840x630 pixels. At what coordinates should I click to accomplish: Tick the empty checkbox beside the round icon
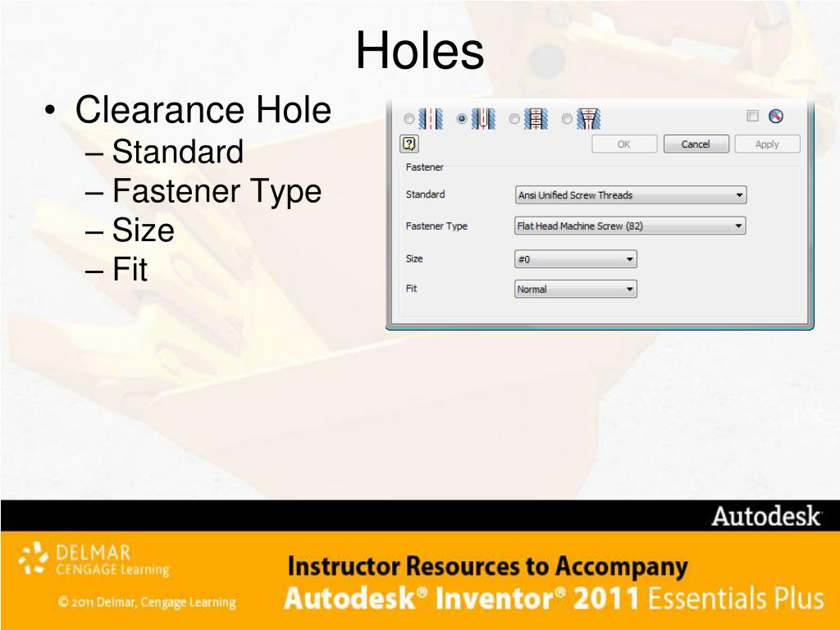click(753, 116)
